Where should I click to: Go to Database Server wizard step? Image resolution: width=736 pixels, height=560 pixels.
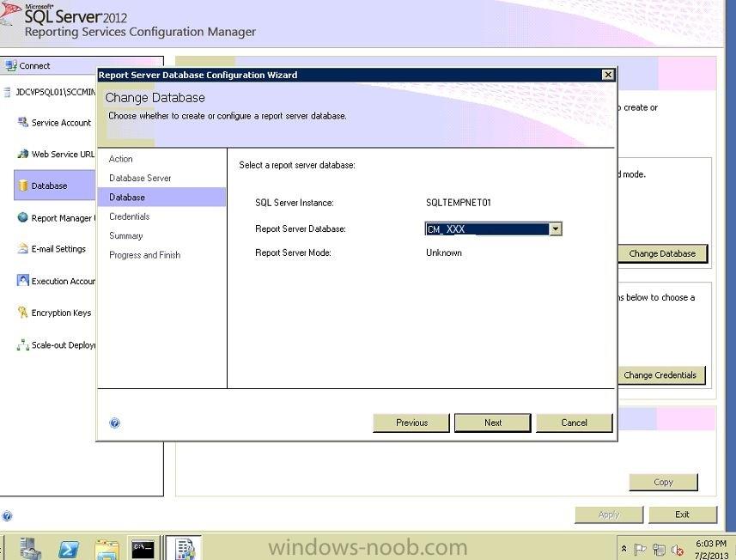point(140,179)
